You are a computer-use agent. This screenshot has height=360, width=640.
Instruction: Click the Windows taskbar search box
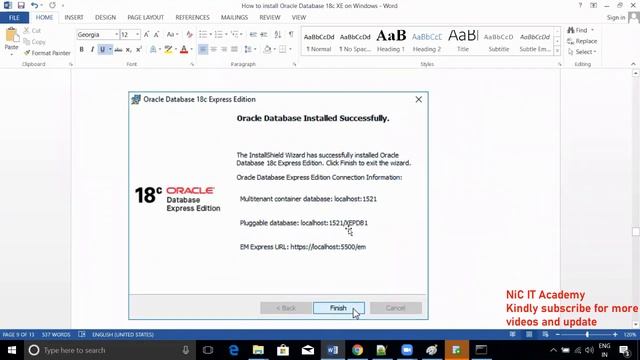(109, 350)
